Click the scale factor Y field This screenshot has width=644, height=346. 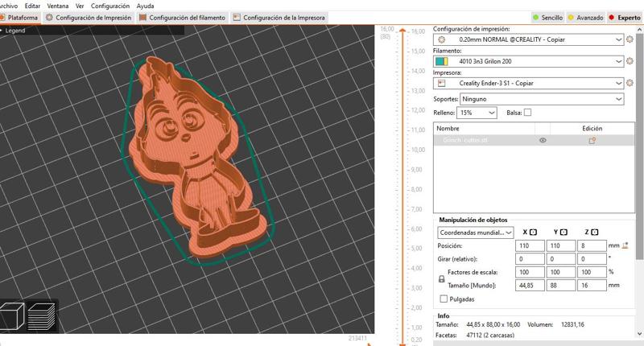point(561,272)
